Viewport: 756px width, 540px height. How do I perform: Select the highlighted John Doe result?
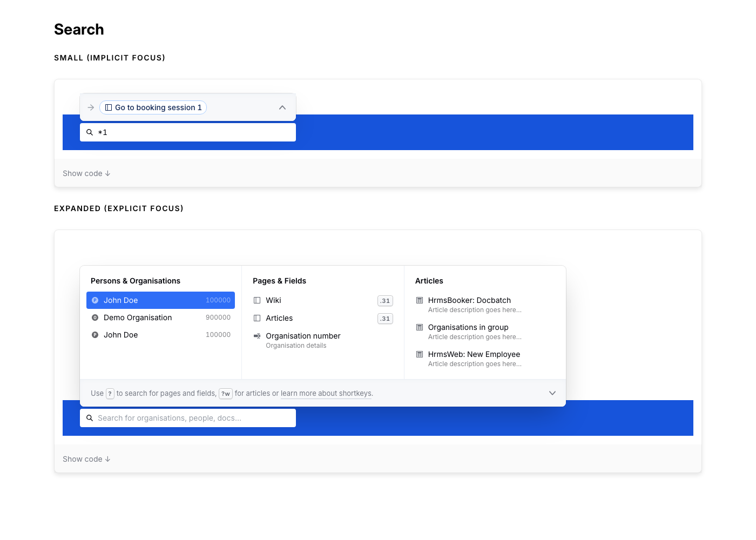[x=160, y=300]
